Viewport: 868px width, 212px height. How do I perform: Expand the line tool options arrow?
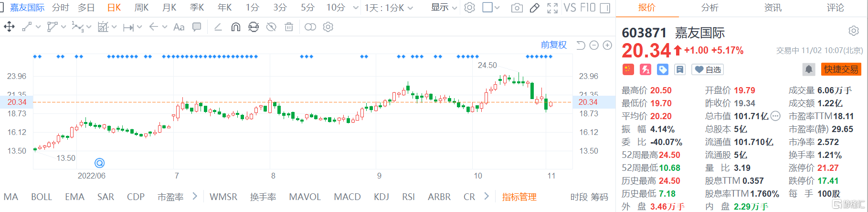(x=38, y=27)
